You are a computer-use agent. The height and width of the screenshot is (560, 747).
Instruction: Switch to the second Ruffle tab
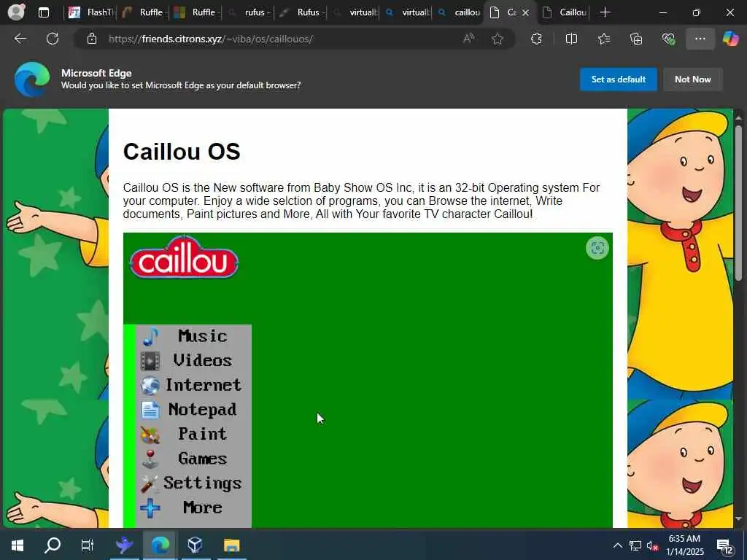pyautogui.click(x=194, y=12)
